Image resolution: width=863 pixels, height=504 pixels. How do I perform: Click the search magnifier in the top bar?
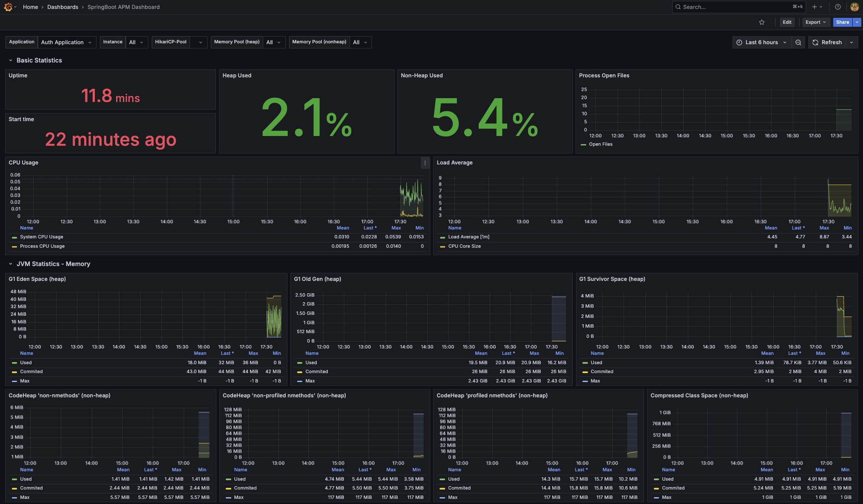678,7
